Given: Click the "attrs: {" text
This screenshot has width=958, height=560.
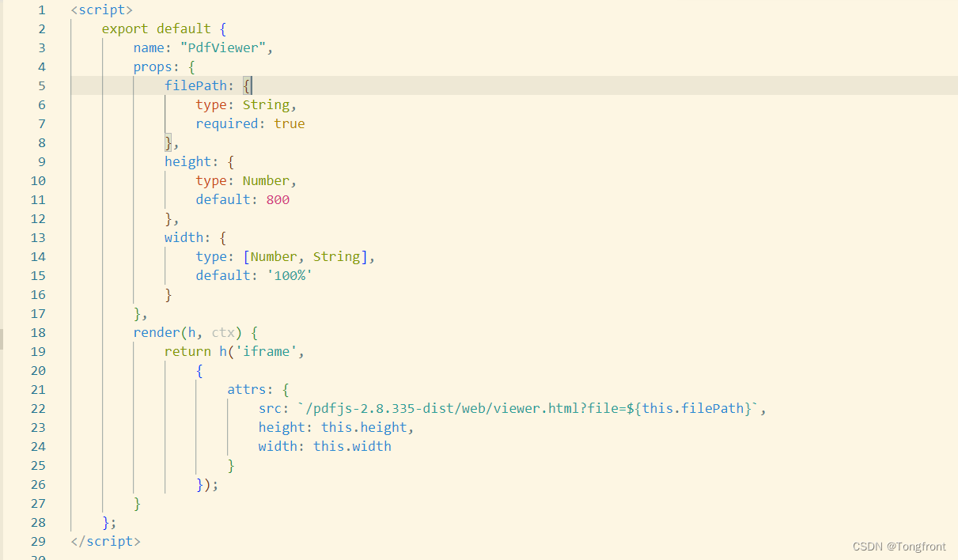Looking at the screenshot, I should point(259,390).
